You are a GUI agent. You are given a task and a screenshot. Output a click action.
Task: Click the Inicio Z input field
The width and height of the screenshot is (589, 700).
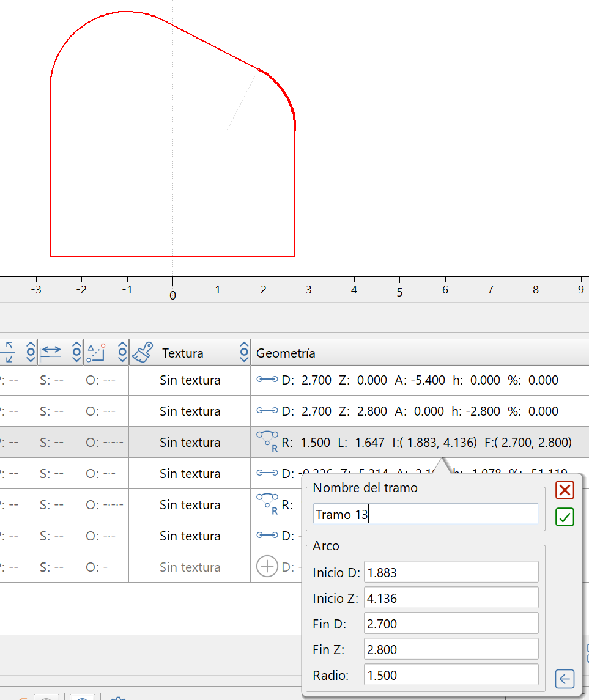tap(451, 599)
